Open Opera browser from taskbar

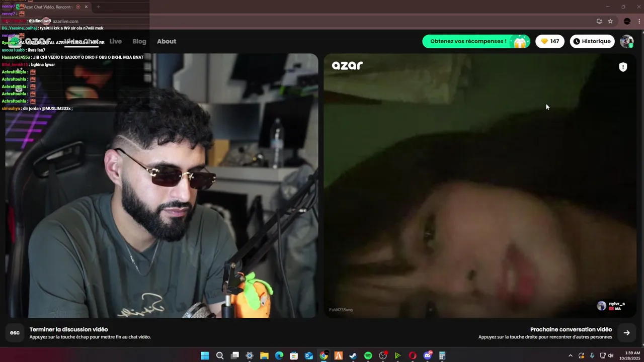click(x=413, y=355)
